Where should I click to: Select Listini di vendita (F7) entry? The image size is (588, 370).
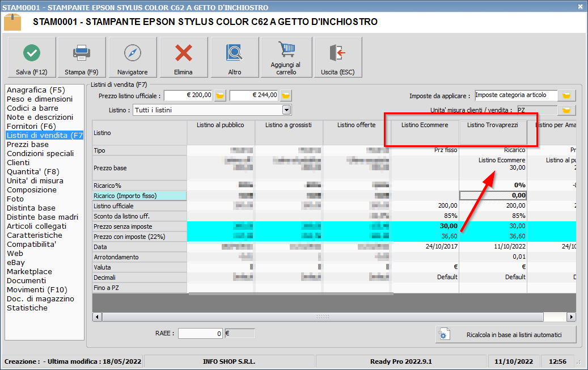[45, 136]
